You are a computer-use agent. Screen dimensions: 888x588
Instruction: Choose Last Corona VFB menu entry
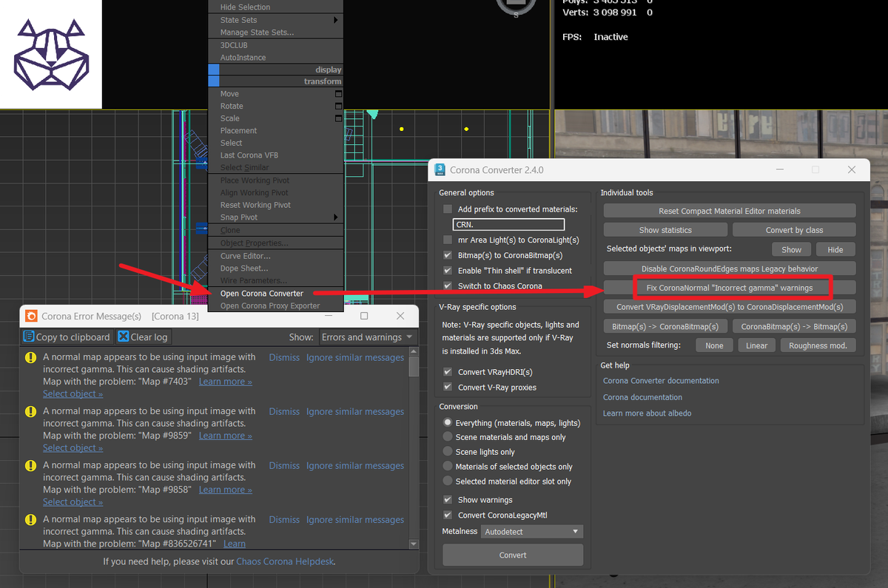[x=249, y=155]
